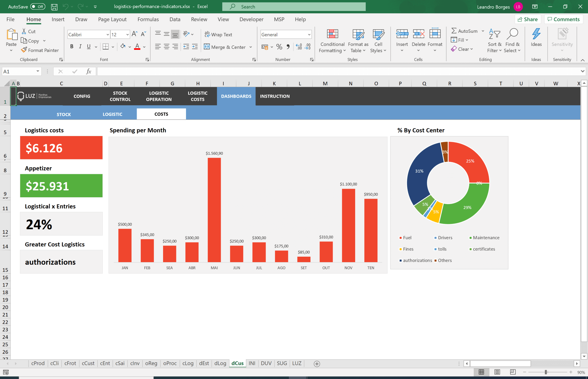Toggle underline formatting
This screenshot has width=588, height=379.
[89, 46]
